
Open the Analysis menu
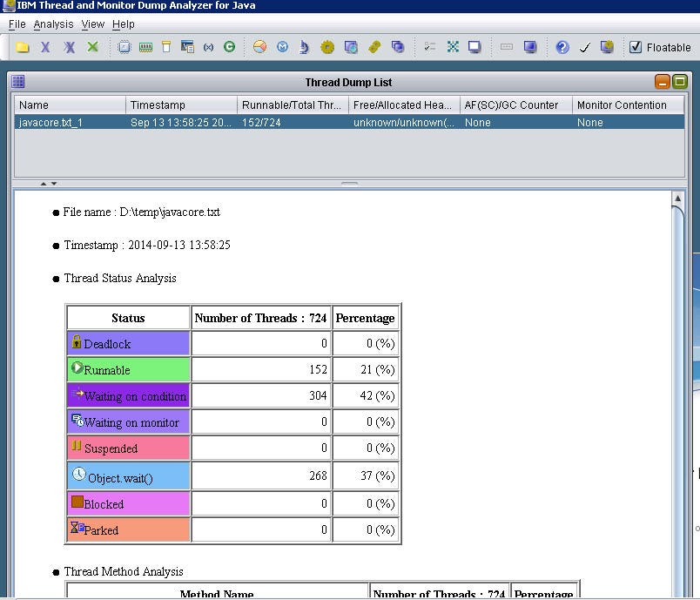tap(53, 24)
